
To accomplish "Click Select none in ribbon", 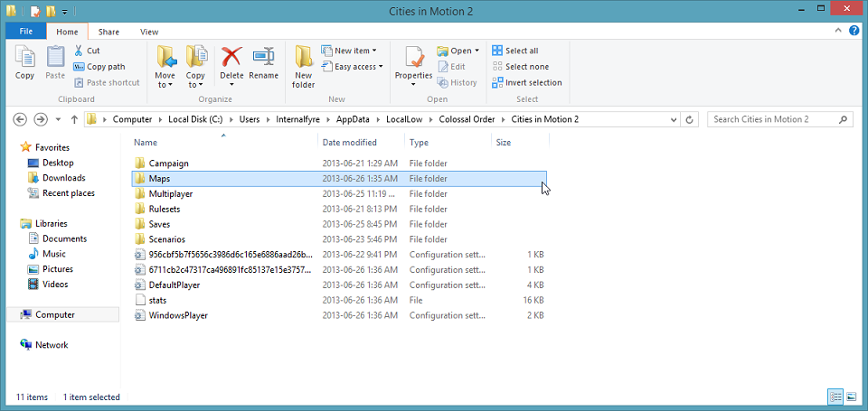I will tap(521, 66).
